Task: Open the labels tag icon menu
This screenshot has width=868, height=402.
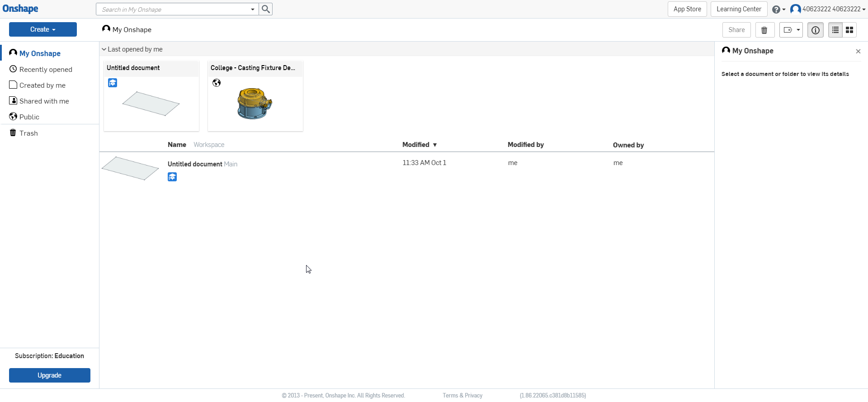Action: (791, 30)
